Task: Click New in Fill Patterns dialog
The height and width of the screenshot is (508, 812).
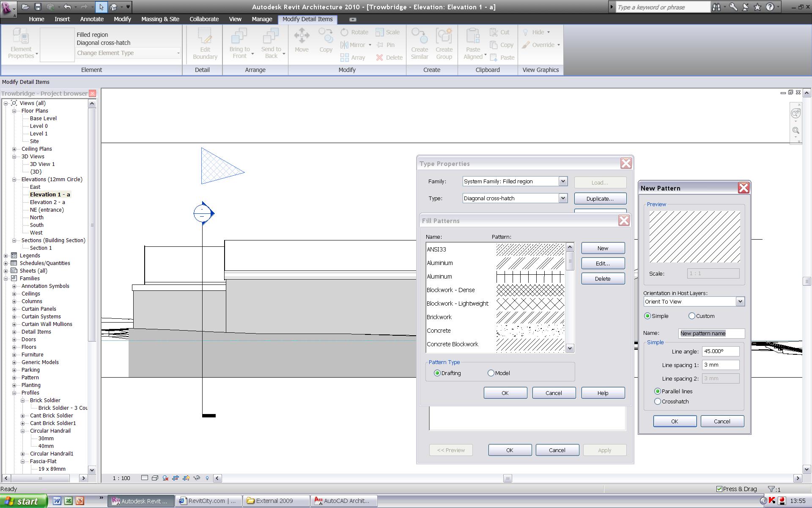Action: coord(603,248)
